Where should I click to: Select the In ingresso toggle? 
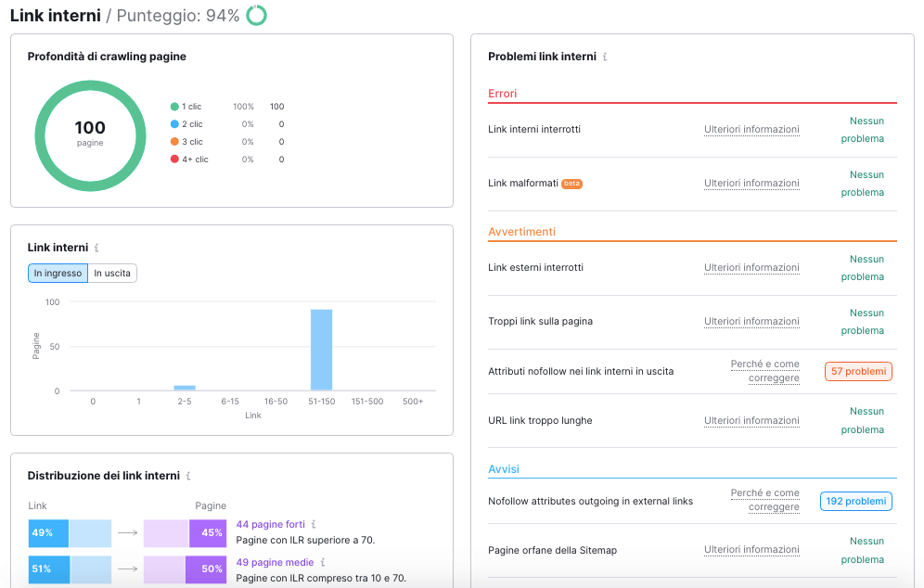58,273
